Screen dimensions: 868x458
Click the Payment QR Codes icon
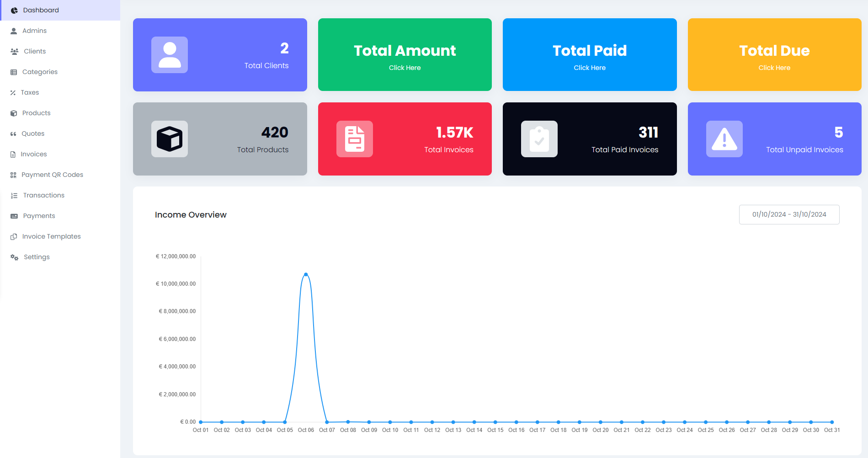(13, 175)
